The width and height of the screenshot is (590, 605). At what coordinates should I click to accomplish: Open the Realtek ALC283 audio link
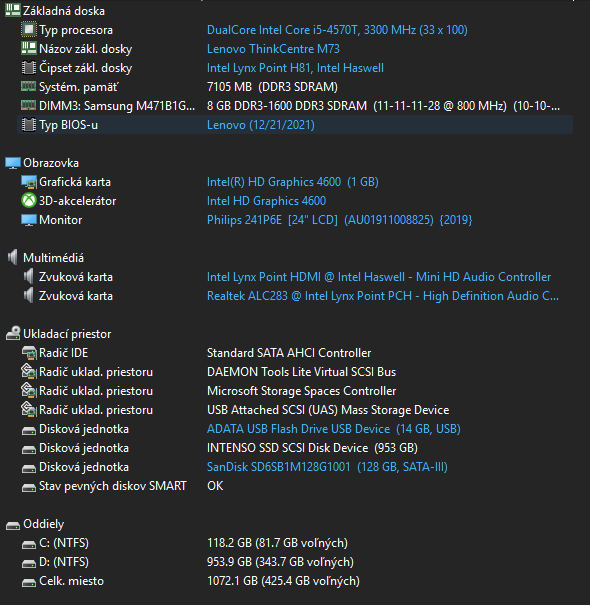point(383,296)
